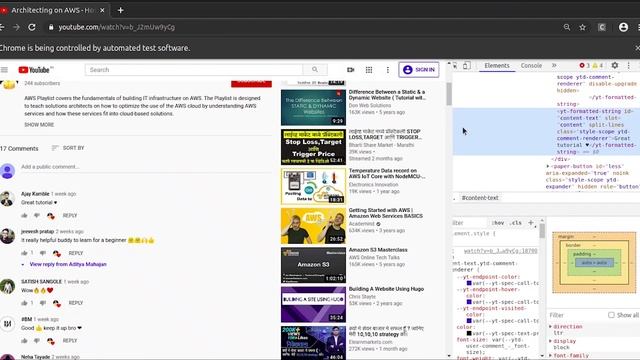Screen dimensions: 640x360
Task: Click black color property swatch
Action: 469,333
